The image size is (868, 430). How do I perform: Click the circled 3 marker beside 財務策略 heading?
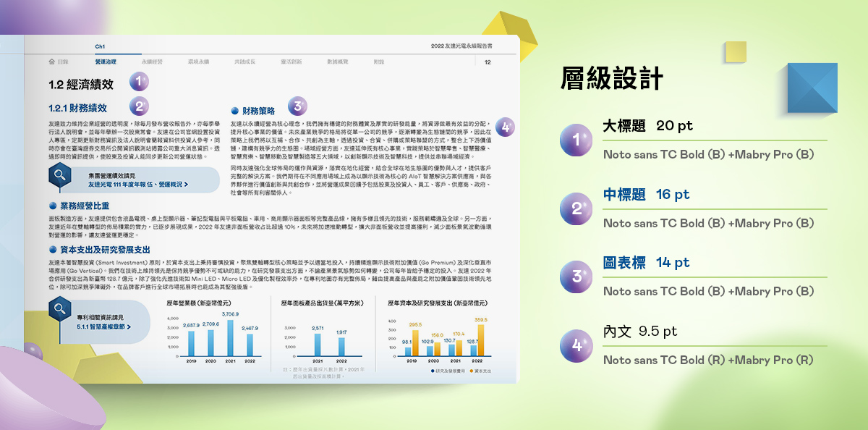tap(297, 106)
